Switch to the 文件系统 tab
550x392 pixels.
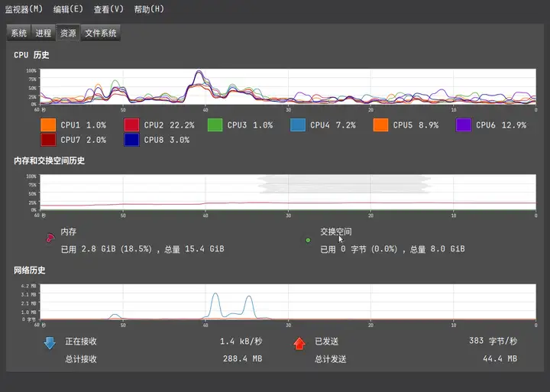pyautogui.click(x=101, y=33)
